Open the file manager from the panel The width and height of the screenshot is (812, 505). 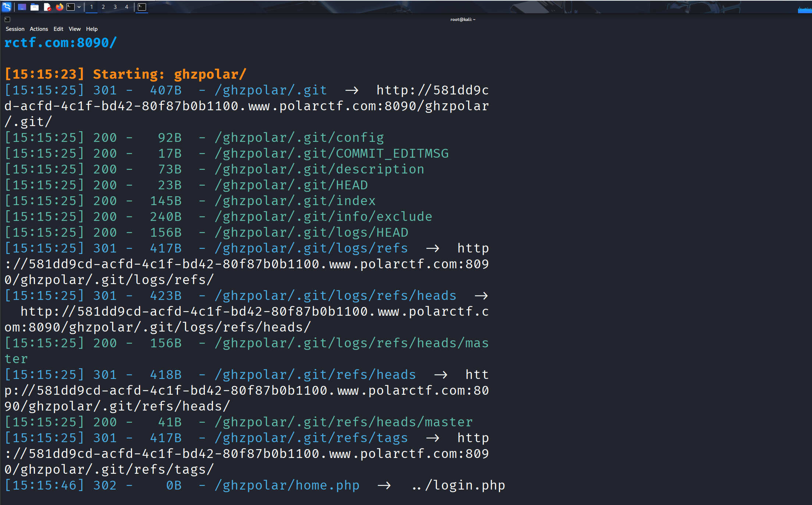[x=35, y=7]
